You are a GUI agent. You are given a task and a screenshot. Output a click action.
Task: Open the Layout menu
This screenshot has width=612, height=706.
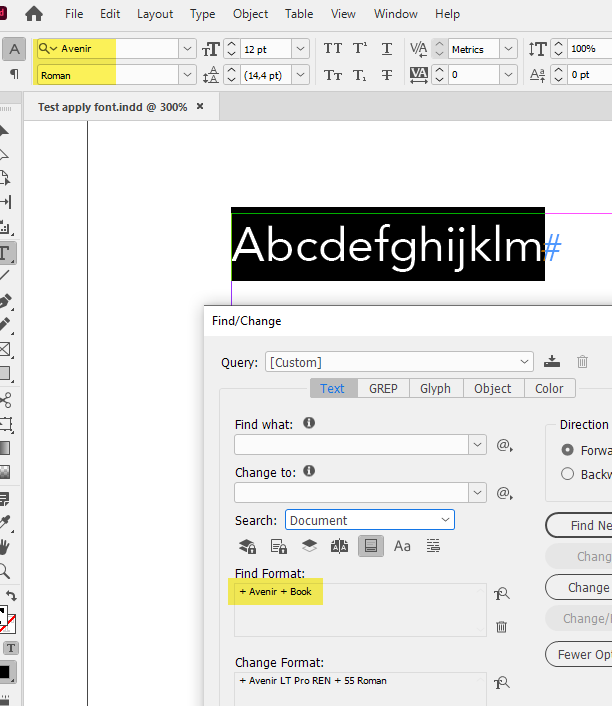coord(155,14)
